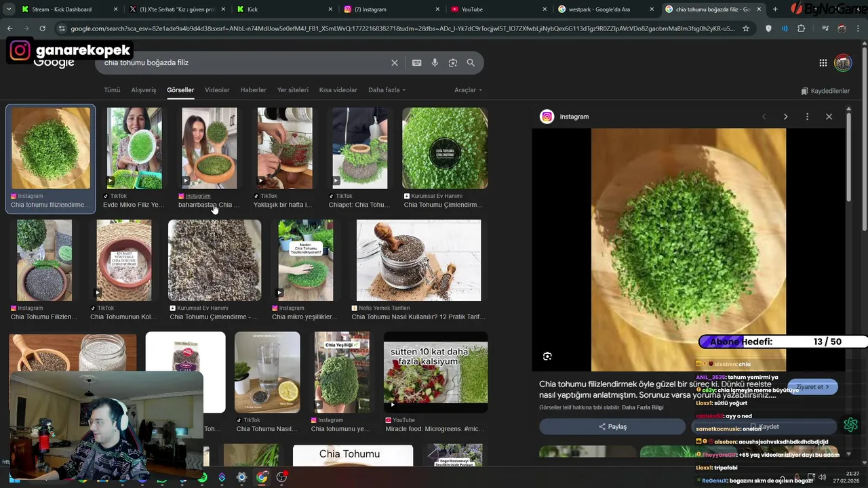Open a new browser tab
The image size is (868, 488).
point(775,9)
